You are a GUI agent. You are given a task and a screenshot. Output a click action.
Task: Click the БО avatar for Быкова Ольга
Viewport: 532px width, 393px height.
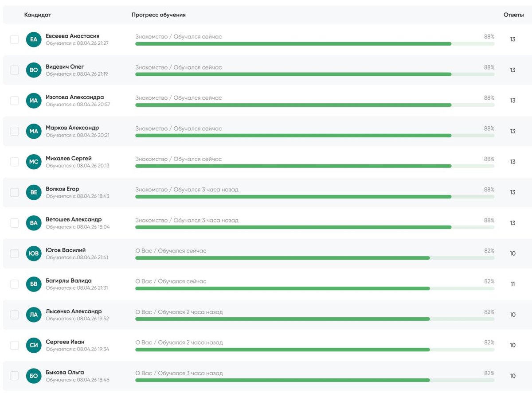[x=34, y=376]
